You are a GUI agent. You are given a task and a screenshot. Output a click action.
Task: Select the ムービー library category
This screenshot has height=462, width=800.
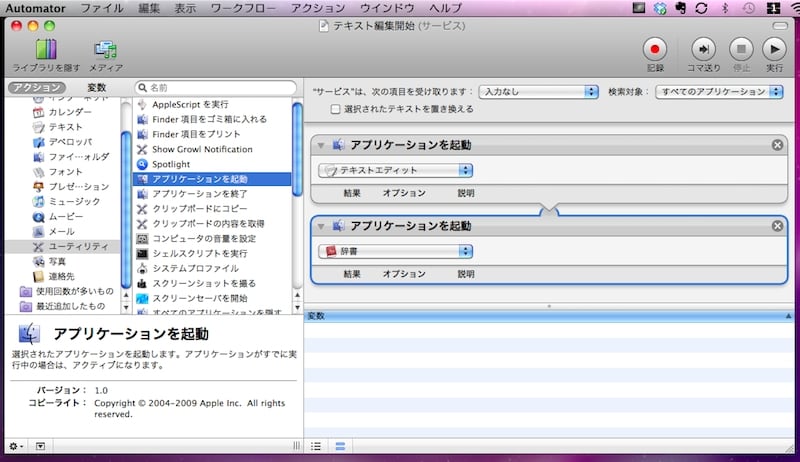point(58,217)
